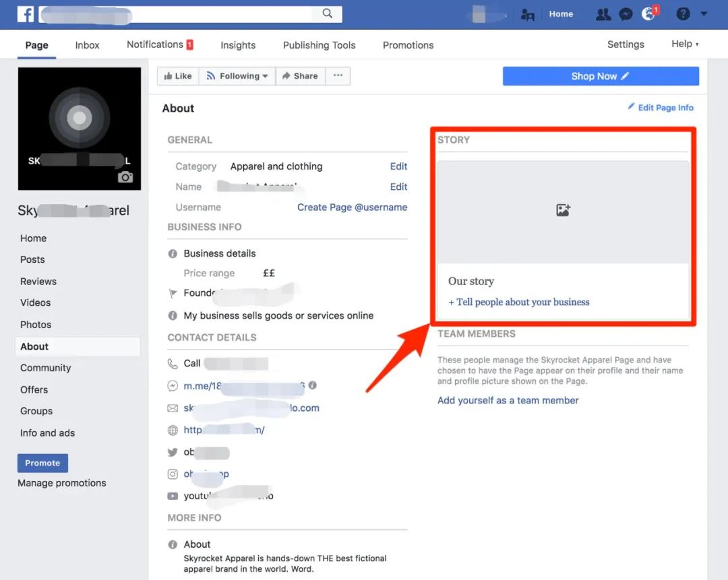Click the phone icon next to Call

(173, 363)
